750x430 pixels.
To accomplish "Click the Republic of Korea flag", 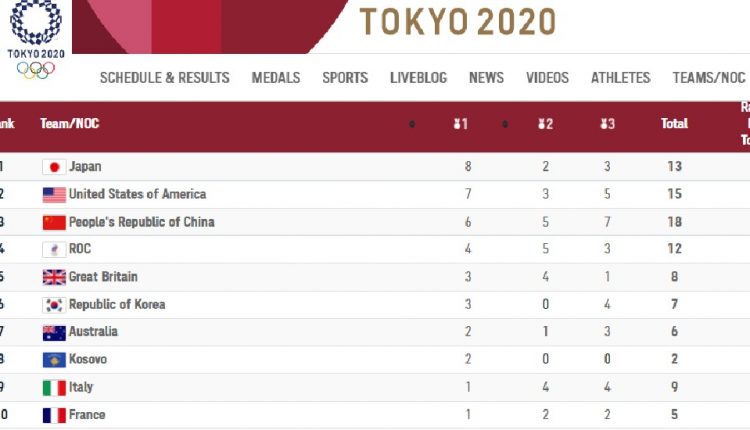I will tap(54, 305).
